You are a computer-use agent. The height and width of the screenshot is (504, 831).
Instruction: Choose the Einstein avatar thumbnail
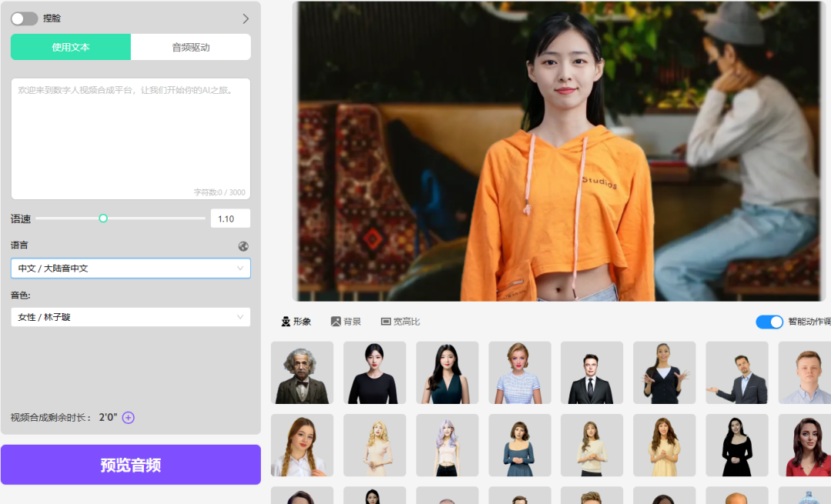click(302, 372)
